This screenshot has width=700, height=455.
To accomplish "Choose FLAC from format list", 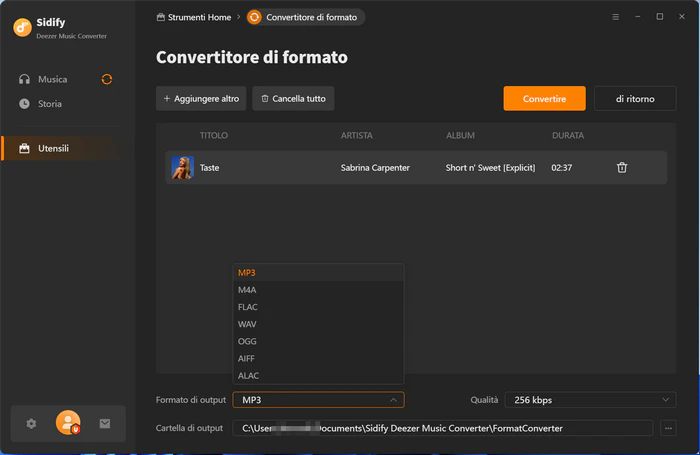I will (x=318, y=307).
